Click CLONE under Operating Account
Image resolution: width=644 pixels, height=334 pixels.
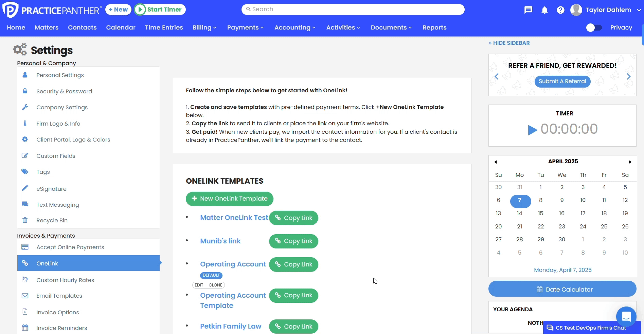(x=215, y=285)
